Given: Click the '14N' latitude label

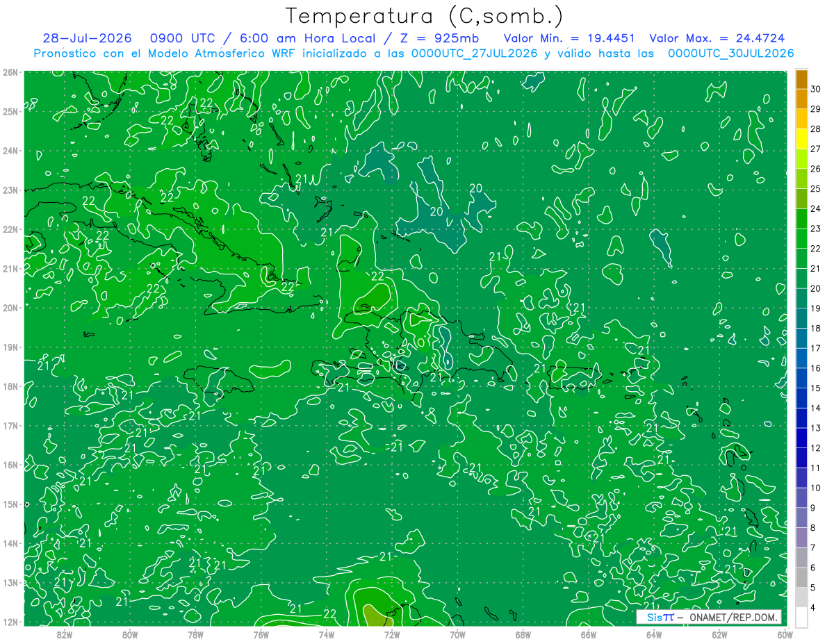Looking at the screenshot, I should point(10,543).
